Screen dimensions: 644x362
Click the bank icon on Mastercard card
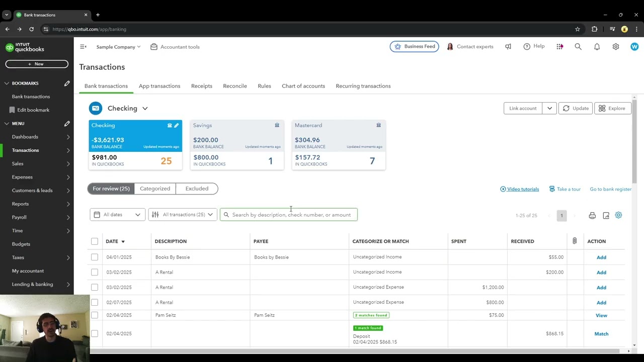[x=378, y=125]
